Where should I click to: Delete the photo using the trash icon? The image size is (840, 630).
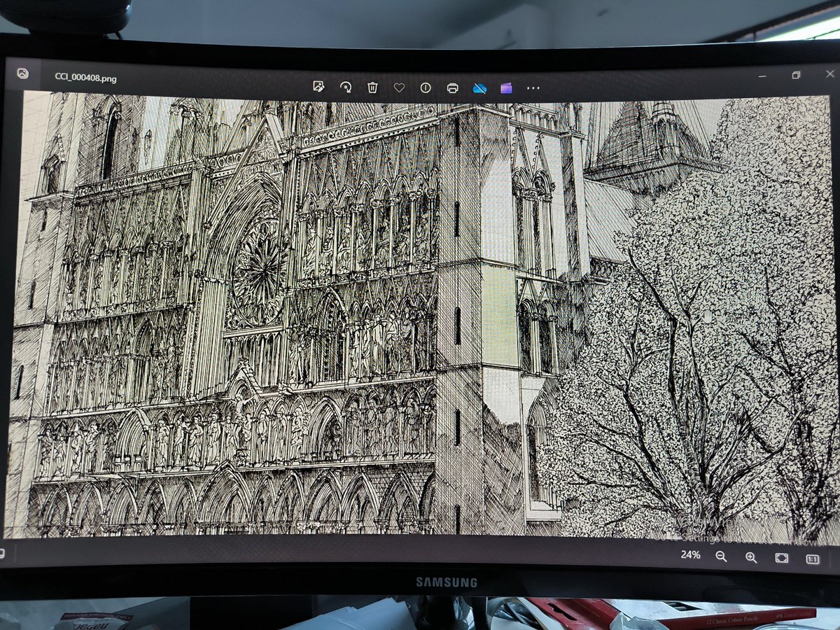[372, 87]
